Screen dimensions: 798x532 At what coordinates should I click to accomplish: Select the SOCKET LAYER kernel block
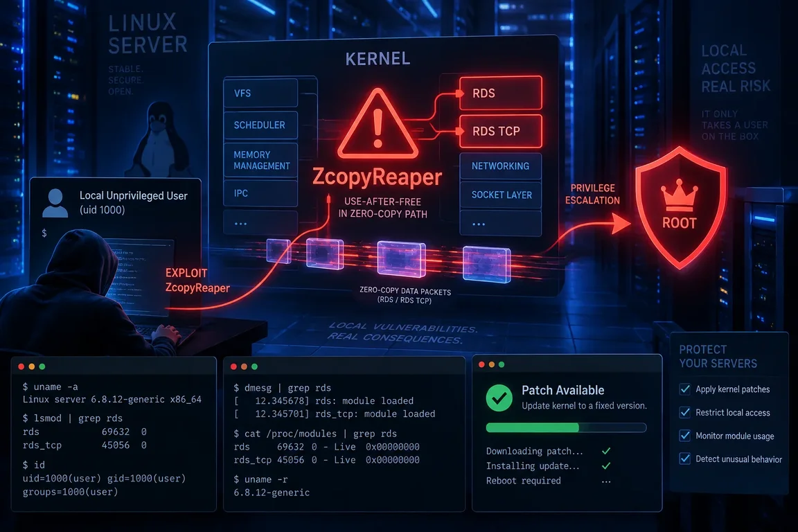(x=501, y=195)
